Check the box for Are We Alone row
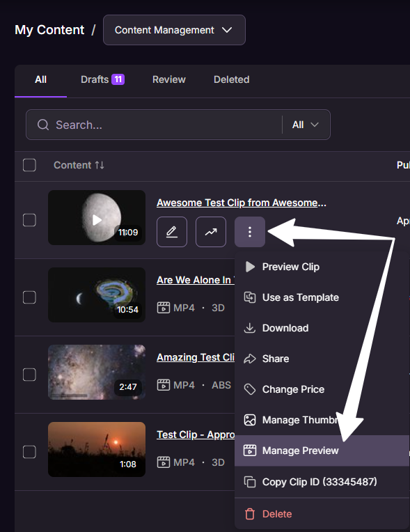 [29, 297]
